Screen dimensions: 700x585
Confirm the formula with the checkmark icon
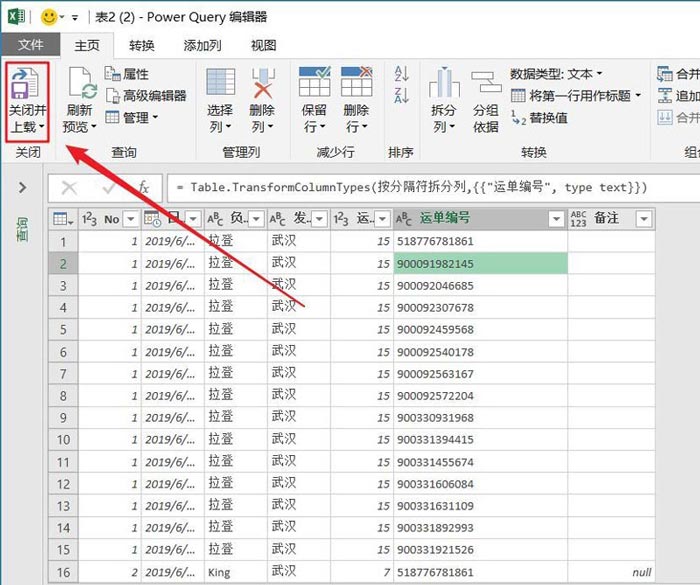[108, 188]
